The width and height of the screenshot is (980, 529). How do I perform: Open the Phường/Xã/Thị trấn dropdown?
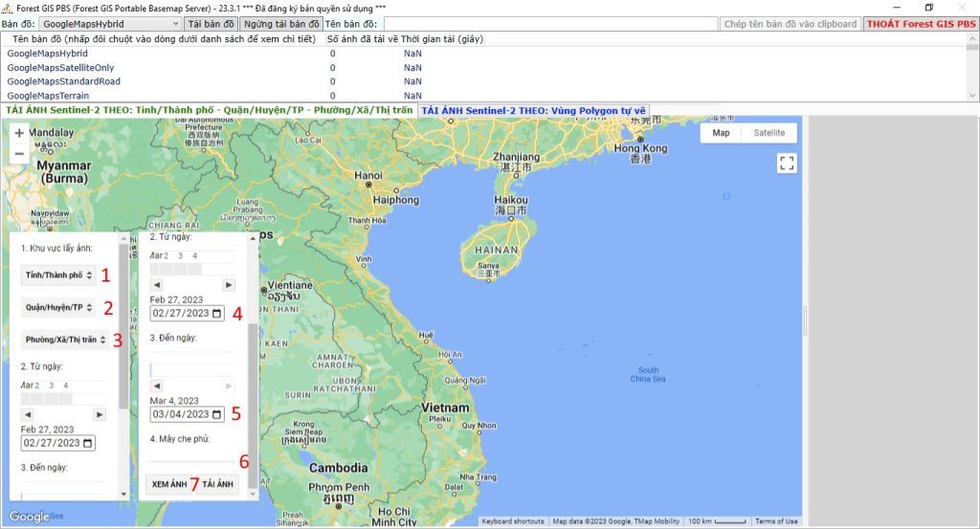tap(62, 340)
